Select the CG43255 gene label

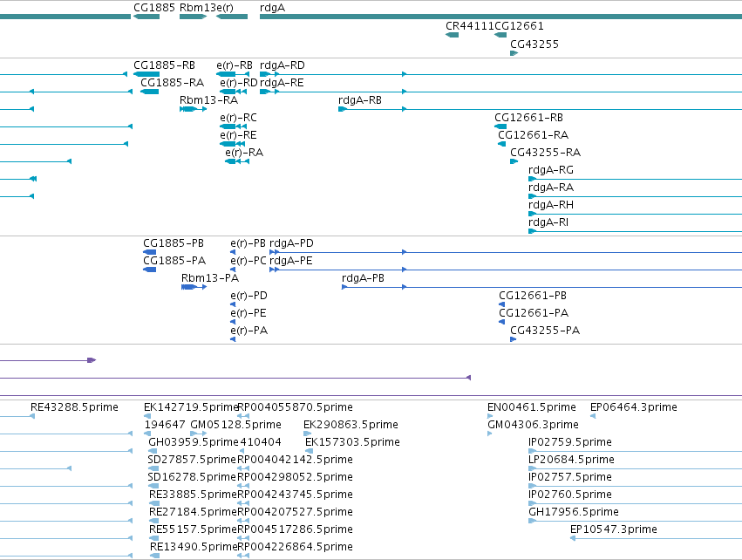tap(534, 44)
